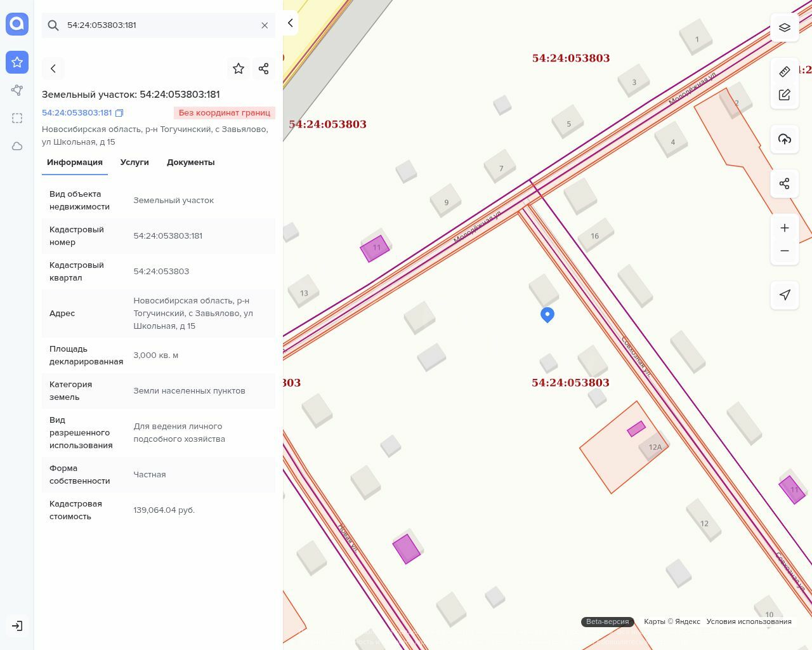The height and width of the screenshot is (650, 812).
Task: Activate the draw/edit tool on map
Action: [x=784, y=95]
